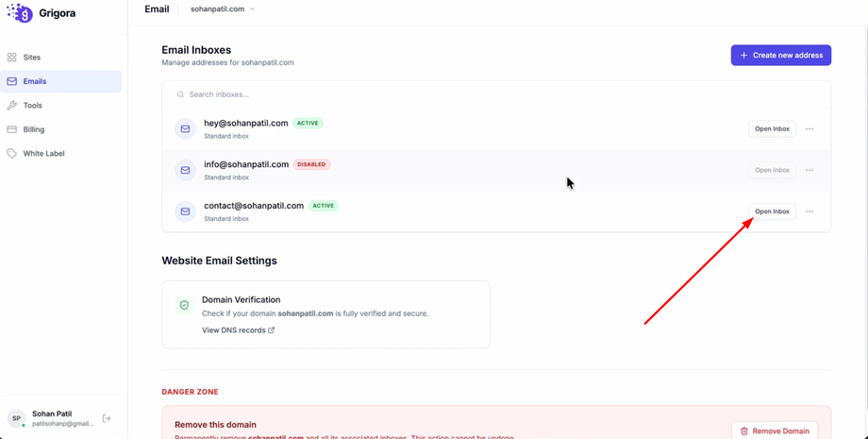The height and width of the screenshot is (439, 868).
Task: Open more options for info@sohanpatil.com
Action: (x=810, y=171)
